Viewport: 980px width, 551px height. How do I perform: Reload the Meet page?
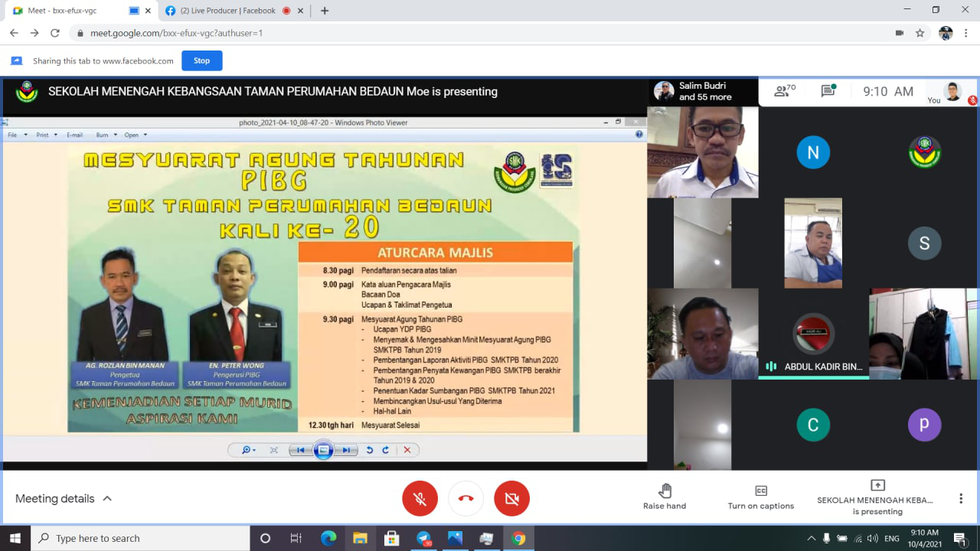click(55, 33)
